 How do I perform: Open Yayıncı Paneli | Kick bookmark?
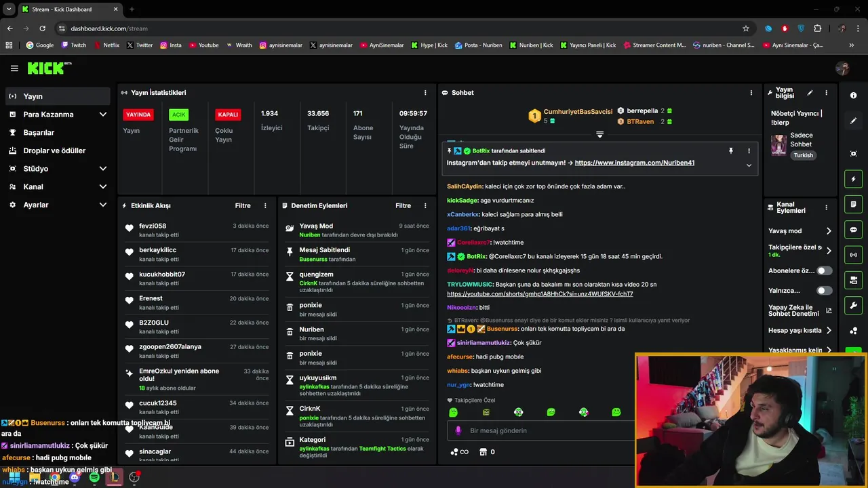pos(587,45)
